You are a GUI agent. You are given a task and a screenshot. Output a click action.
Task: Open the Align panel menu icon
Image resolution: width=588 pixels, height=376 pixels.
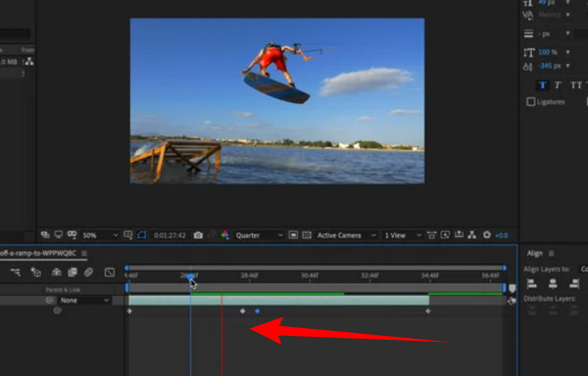tap(551, 254)
